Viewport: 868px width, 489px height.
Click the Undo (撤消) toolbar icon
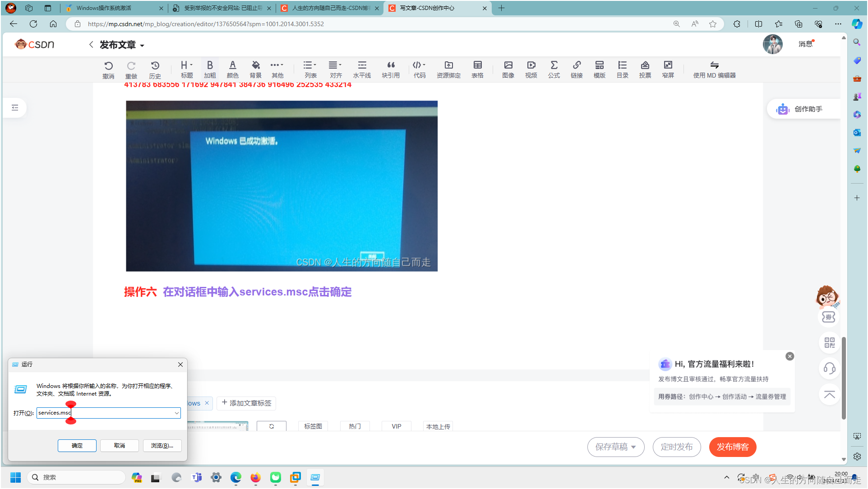click(108, 69)
